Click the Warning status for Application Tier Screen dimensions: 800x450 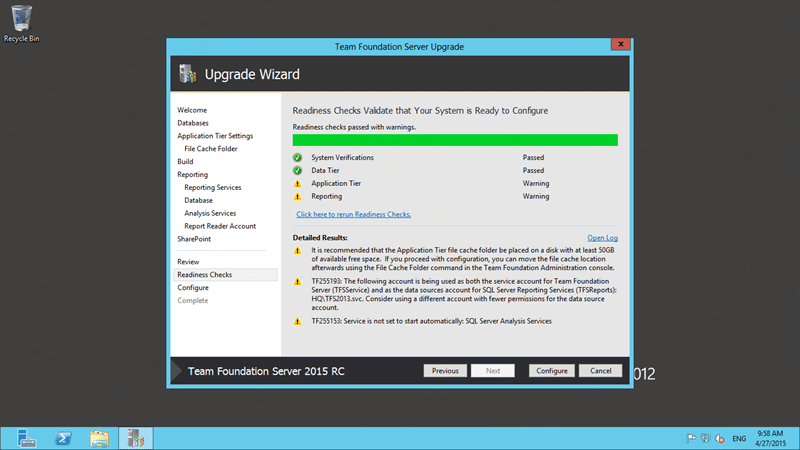536,183
